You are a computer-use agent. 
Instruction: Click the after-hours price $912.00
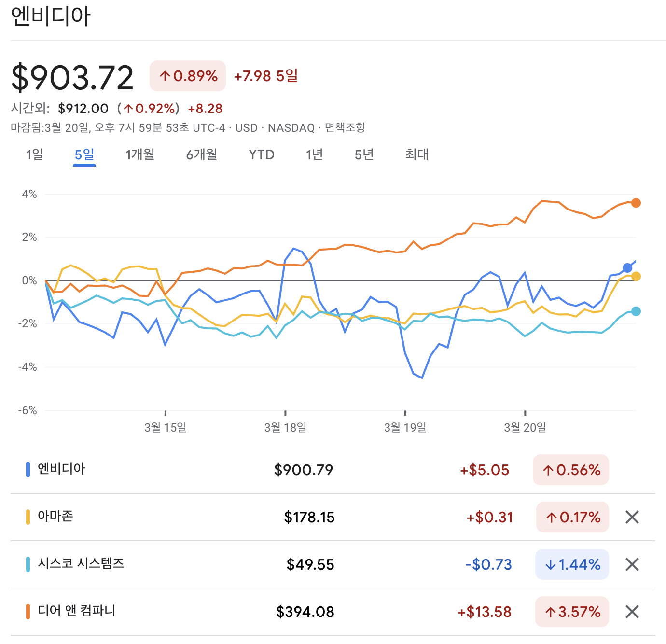tap(83, 109)
